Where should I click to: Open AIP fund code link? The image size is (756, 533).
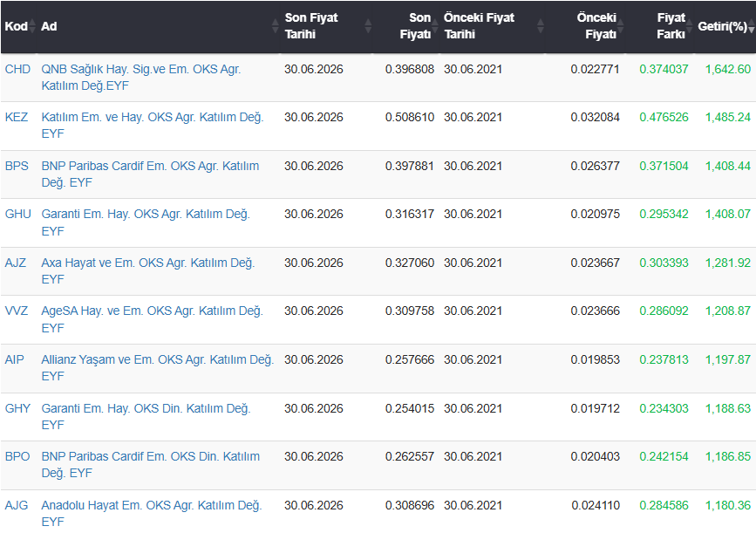point(15,359)
